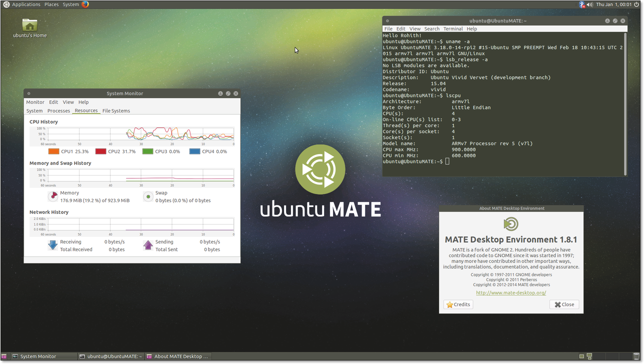The image size is (644, 364).
Task: Click the date and time in the top panel
Action: tap(613, 4)
